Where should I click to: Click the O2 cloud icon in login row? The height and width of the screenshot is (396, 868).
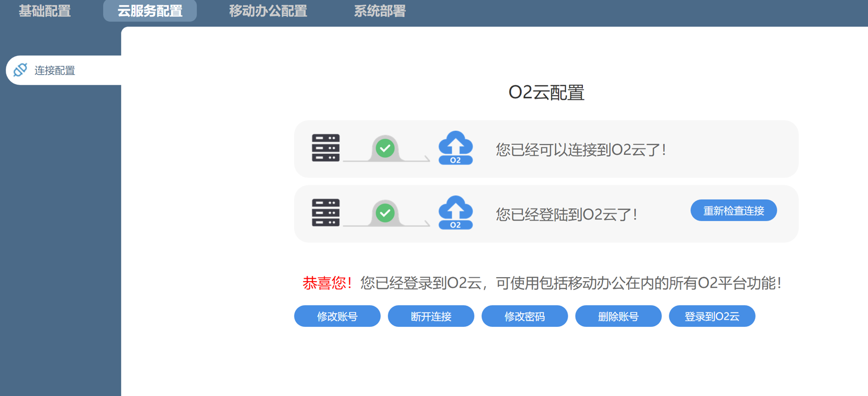pyautogui.click(x=456, y=213)
